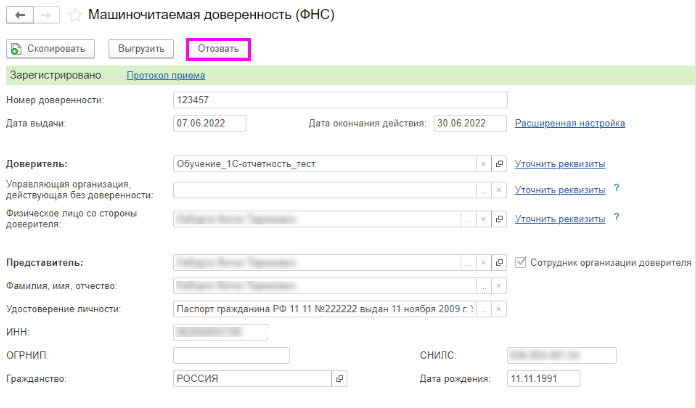Clear the Доверитель field with the X icon
The image size is (696, 408).
[482, 164]
